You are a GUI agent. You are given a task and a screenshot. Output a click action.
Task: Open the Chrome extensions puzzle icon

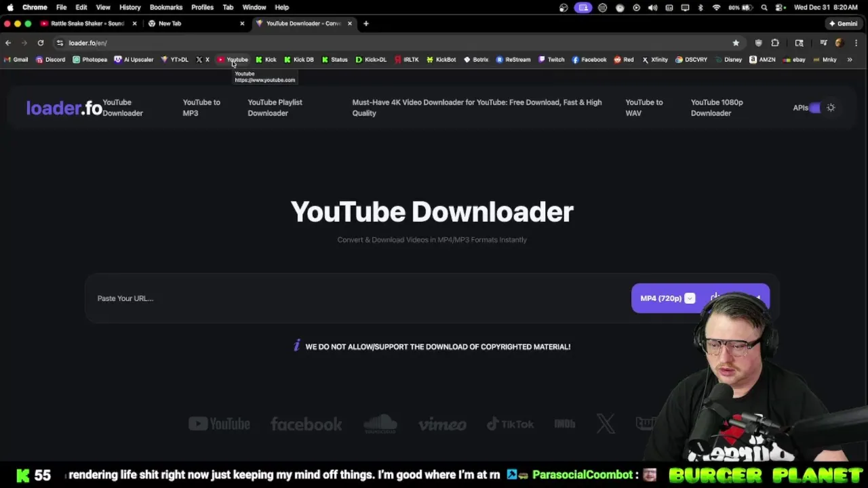click(775, 43)
